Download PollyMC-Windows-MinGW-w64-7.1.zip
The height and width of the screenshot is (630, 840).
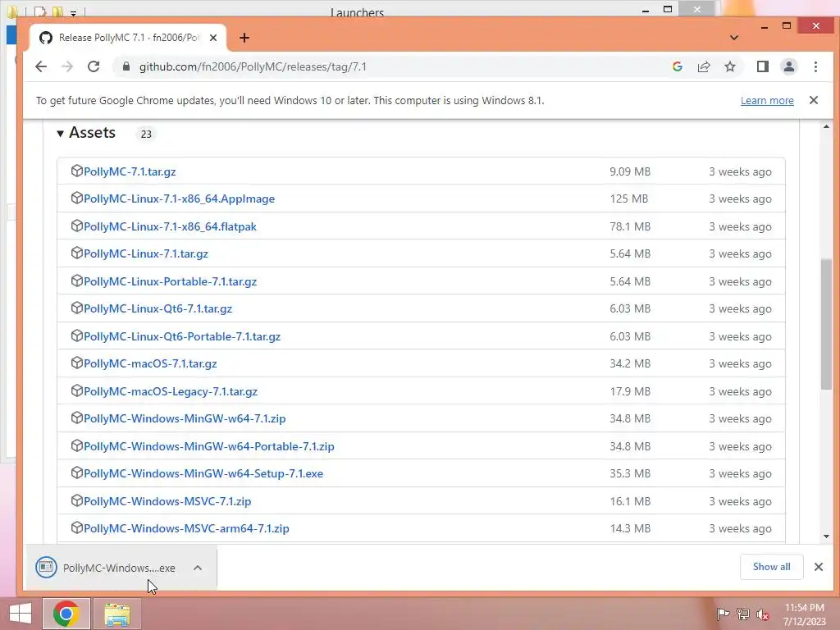click(185, 419)
